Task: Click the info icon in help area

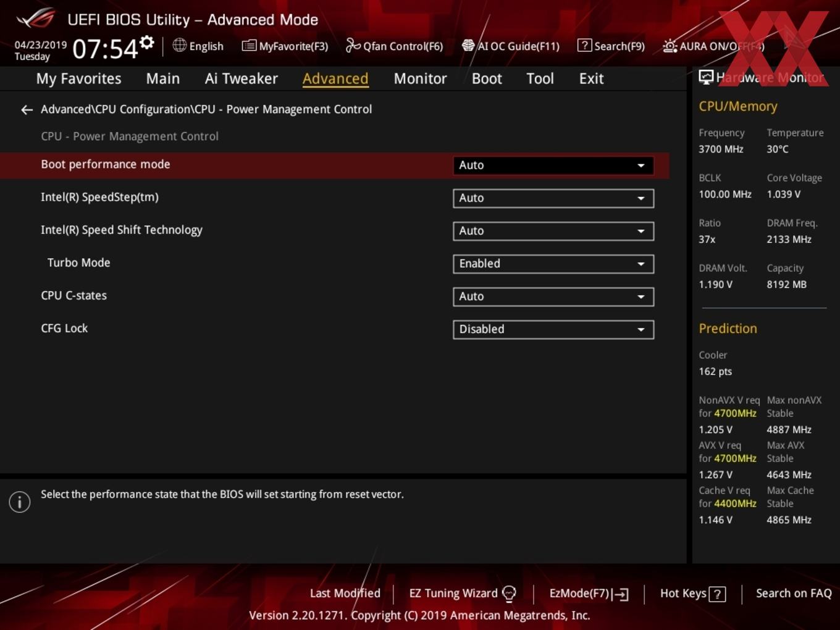Action: (x=20, y=502)
